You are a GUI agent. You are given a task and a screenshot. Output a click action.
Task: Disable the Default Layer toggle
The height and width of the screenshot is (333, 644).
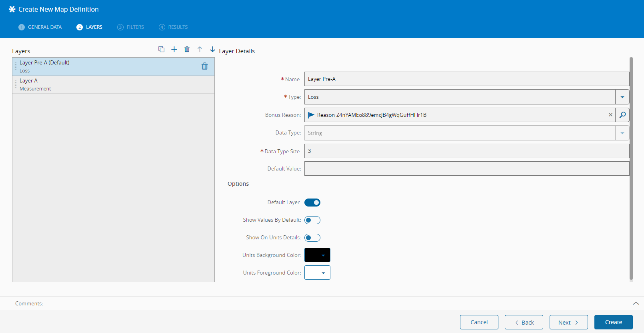click(312, 203)
